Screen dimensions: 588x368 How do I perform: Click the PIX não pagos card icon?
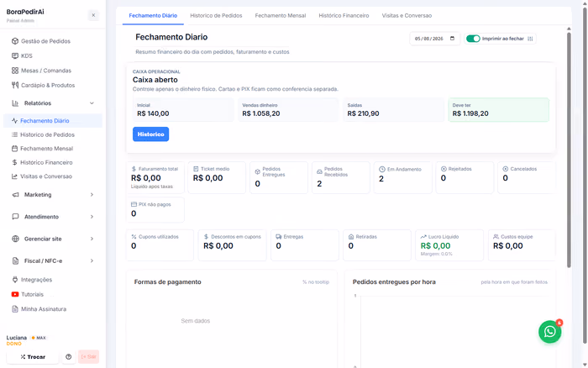(134, 204)
